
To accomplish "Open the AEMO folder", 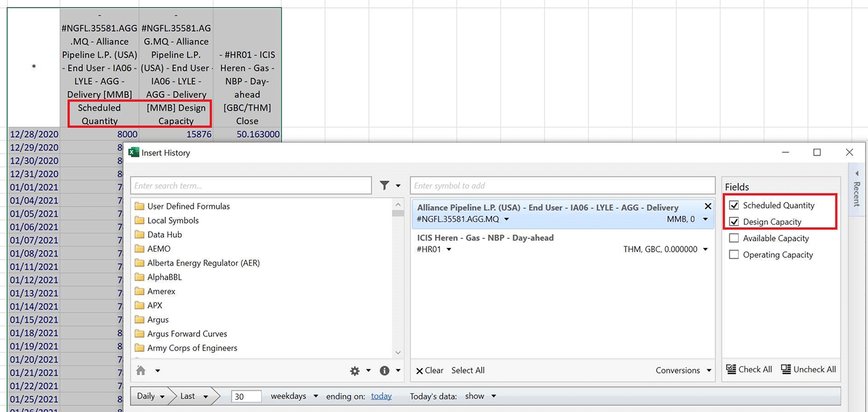I will pyautogui.click(x=152, y=249).
